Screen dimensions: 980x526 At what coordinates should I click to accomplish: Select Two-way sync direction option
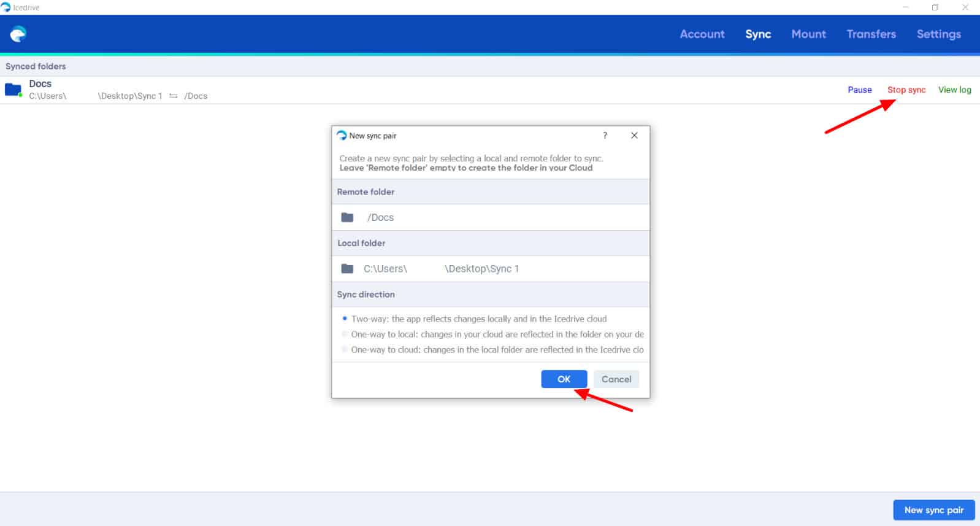click(345, 319)
